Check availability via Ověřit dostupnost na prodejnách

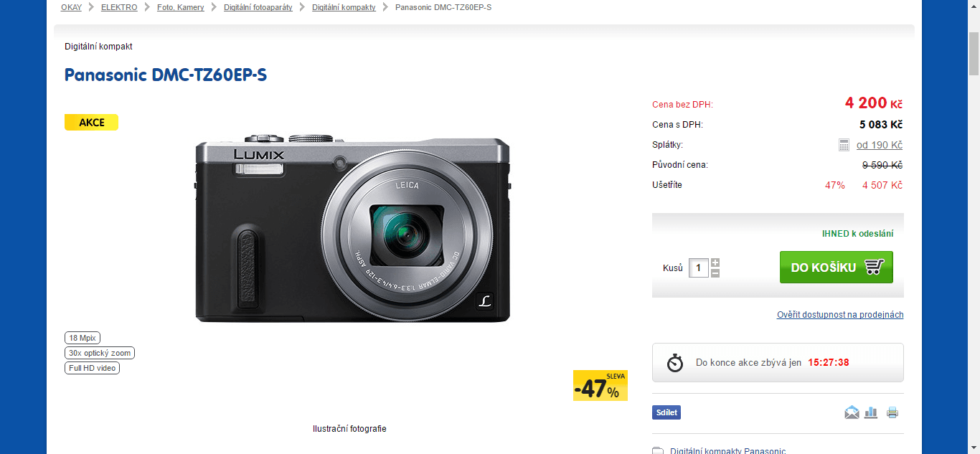(840, 315)
